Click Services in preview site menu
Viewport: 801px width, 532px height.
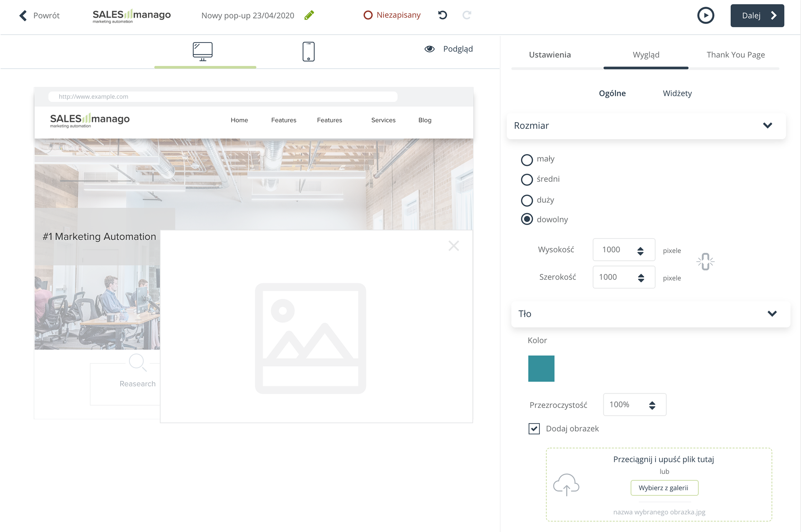pos(383,120)
